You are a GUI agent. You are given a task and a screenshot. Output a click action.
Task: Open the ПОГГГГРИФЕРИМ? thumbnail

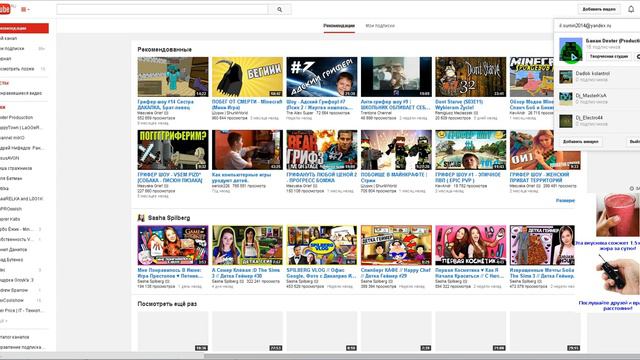pos(173,150)
